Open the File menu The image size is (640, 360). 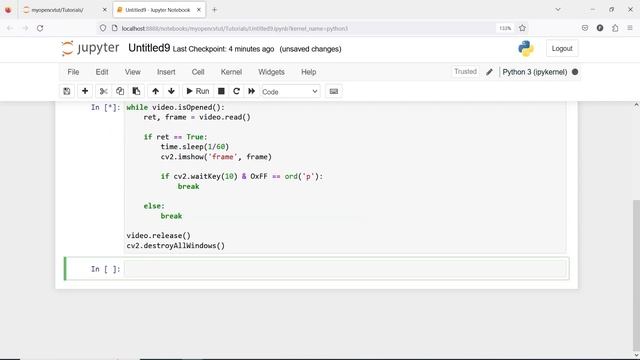tap(73, 72)
